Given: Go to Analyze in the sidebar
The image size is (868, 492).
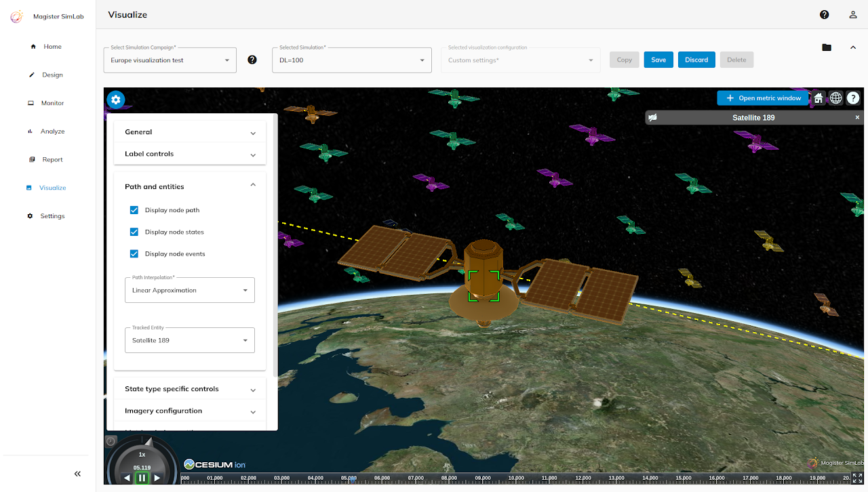Looking at the screenshot, I should coord(52,131).
